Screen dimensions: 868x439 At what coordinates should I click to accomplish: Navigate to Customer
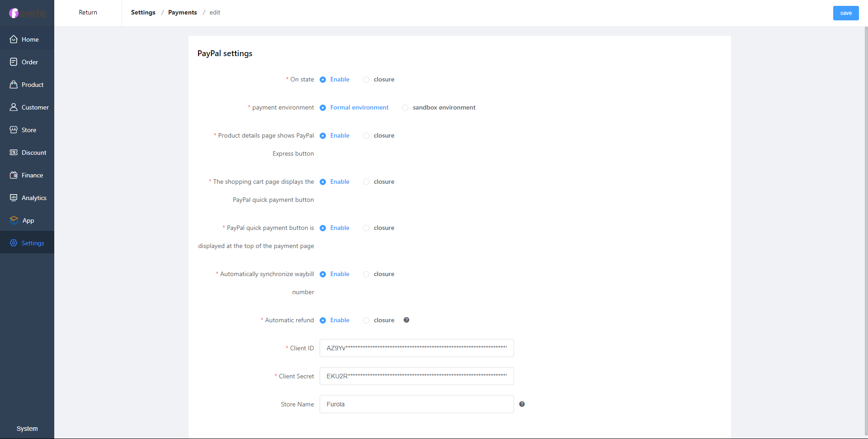pyautogui.click(x=27, y=107)
